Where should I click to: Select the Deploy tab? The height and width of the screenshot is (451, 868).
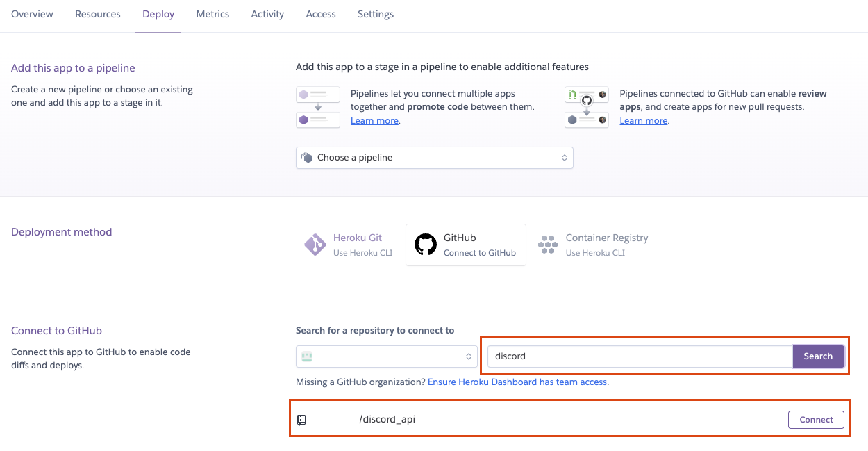pos(158,14)
